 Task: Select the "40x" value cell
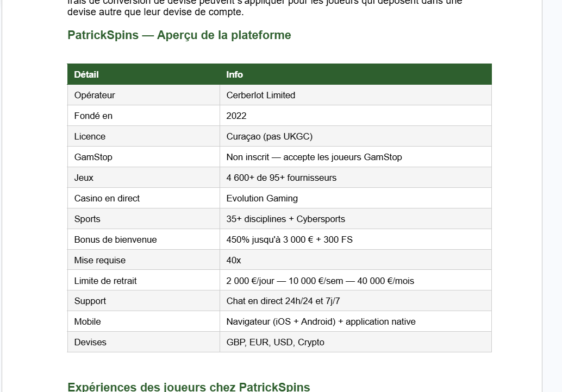click(355, 260)
